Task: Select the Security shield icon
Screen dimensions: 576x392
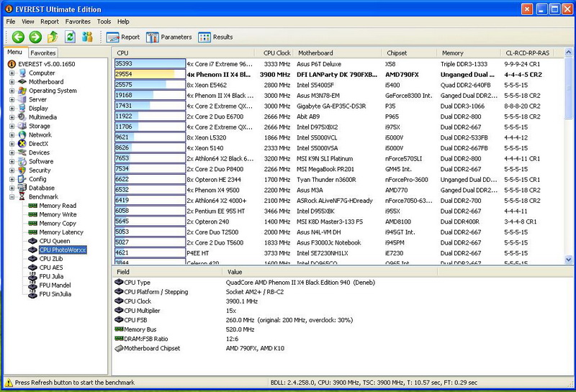Action: coord(22,170)
